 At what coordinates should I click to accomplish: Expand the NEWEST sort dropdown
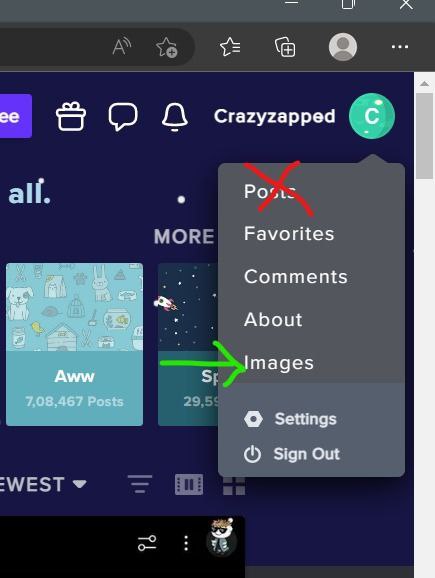pos(43,484)
